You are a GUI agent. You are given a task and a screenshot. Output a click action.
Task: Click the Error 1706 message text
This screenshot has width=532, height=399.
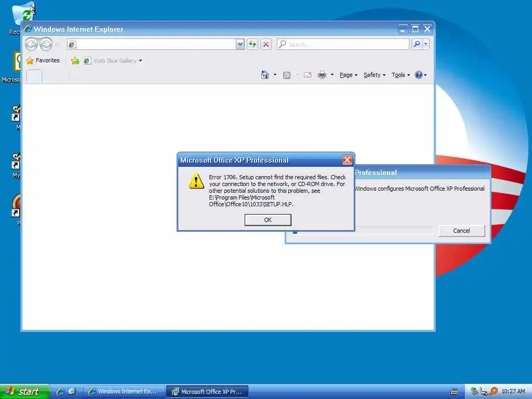click(277, 191)
